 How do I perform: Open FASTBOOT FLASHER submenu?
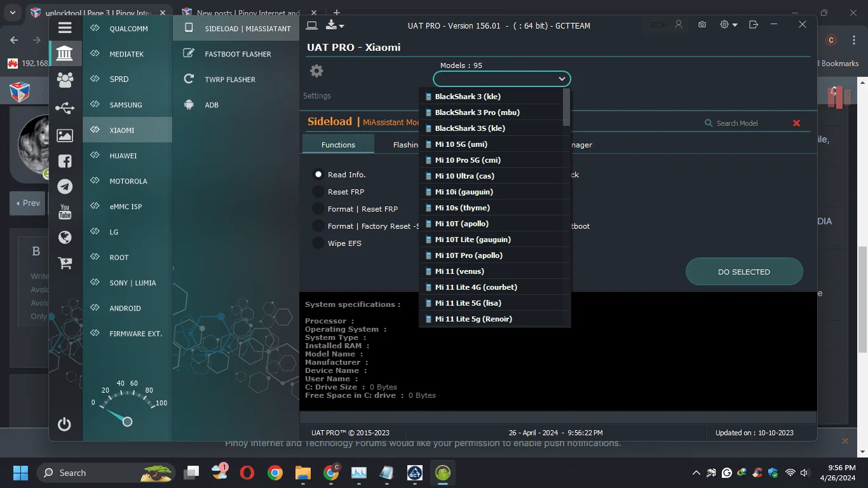(236, 54)
